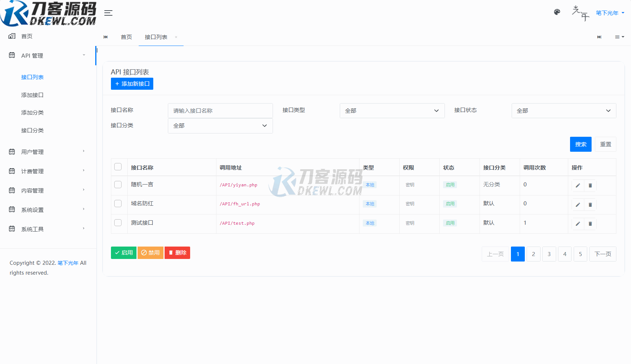Click the 添加新接口 button
Screen dimensions: 631x364
pyautogui.click(x=132, y=84)
